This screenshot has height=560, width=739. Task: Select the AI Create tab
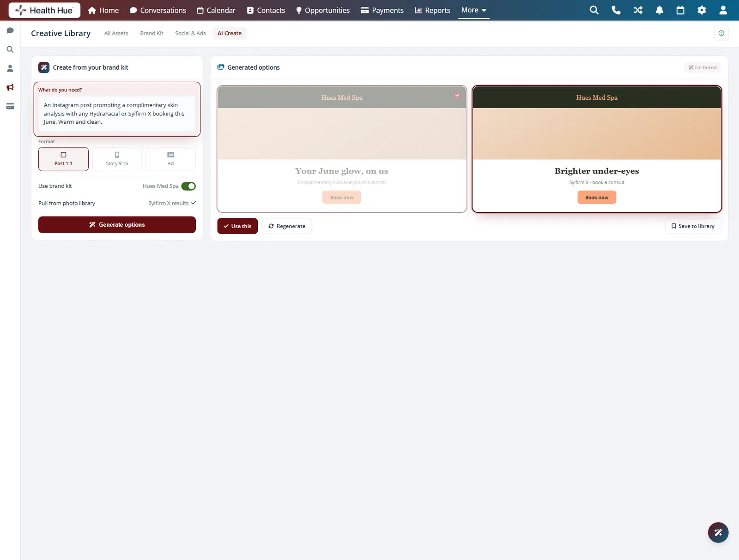[x=230, y=33]
